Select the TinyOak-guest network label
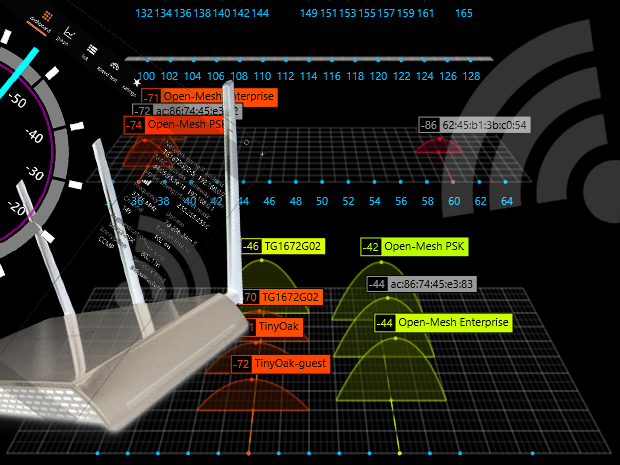The height and width of the screenshot is (465, 620). 293,363
